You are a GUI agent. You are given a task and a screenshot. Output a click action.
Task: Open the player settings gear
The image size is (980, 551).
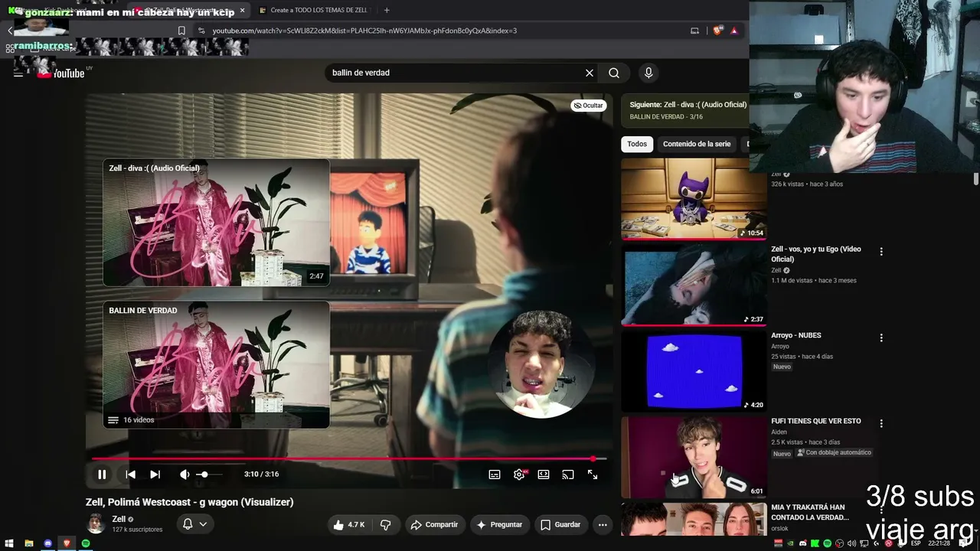coord(519,474)
